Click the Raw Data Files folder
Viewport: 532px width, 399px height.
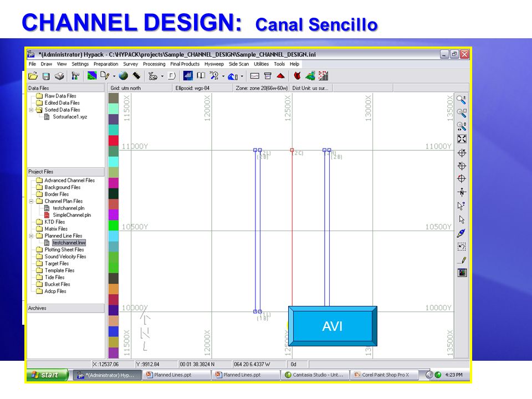(60, 96)
